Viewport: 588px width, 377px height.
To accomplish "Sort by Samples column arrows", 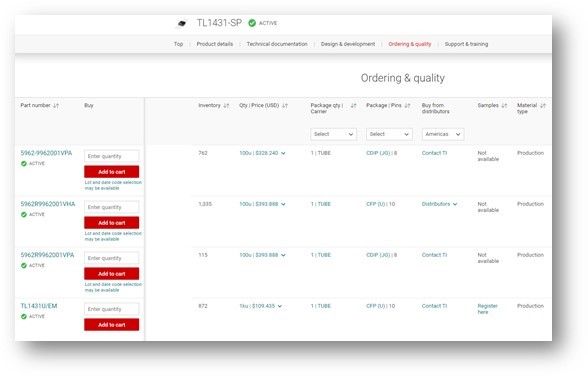I will coord(504,105).
